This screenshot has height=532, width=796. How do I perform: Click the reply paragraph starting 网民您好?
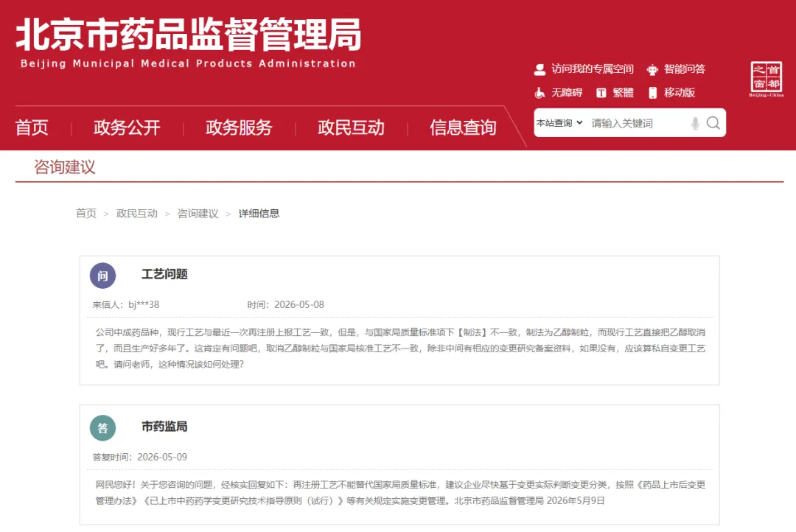tap(400, 492)
